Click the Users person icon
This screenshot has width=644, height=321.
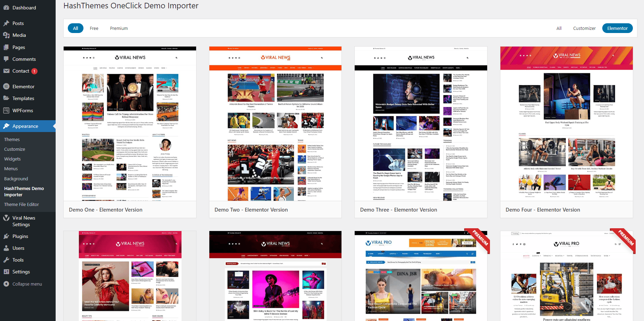[6, 248]
